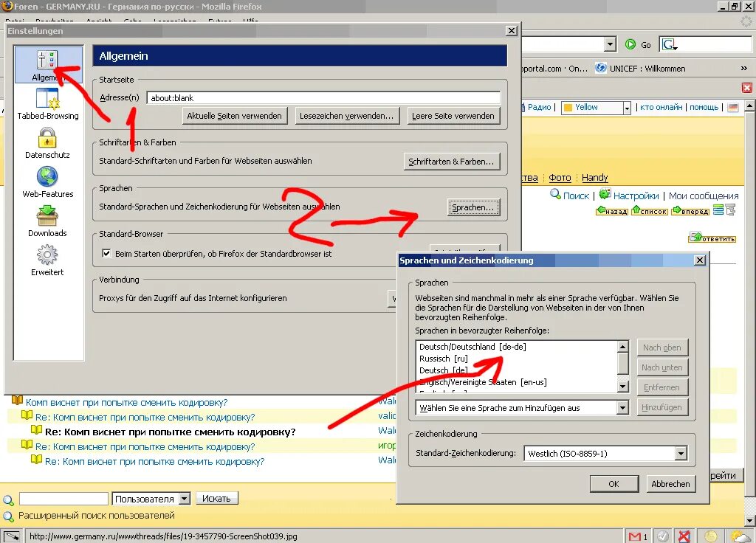Image resolution: width=756 pixels, height=543 pixels.
Task: Click Leere Seite verwenden button
Action: pyautogui.click(x=453, y=116)
